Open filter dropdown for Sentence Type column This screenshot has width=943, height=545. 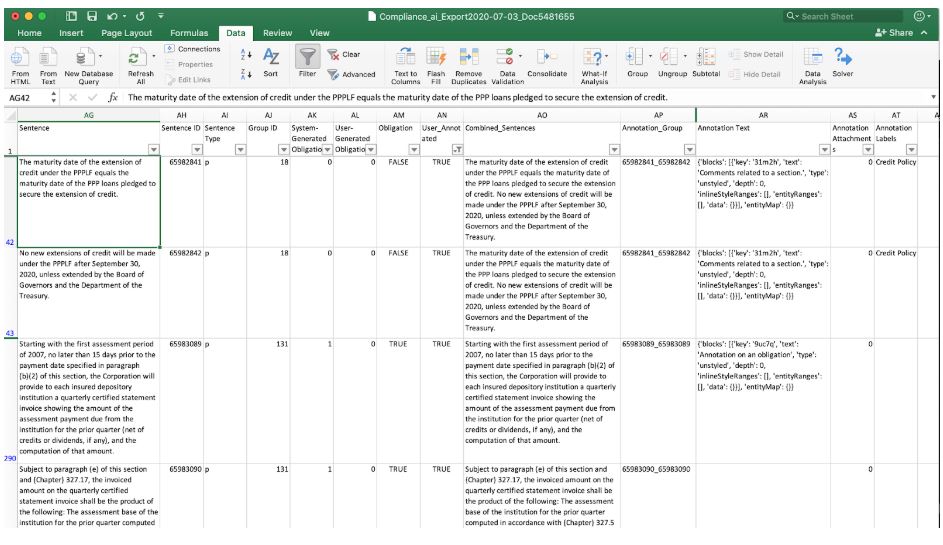(241, 149)
